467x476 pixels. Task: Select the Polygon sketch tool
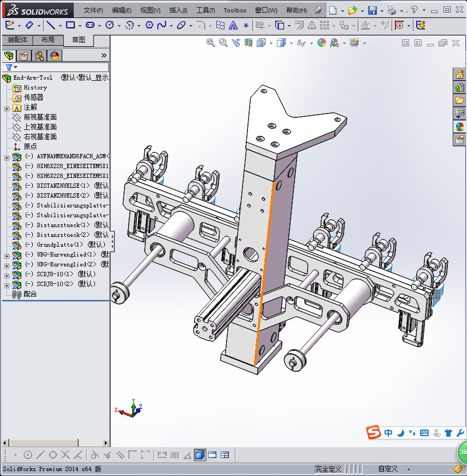(149, 25)
